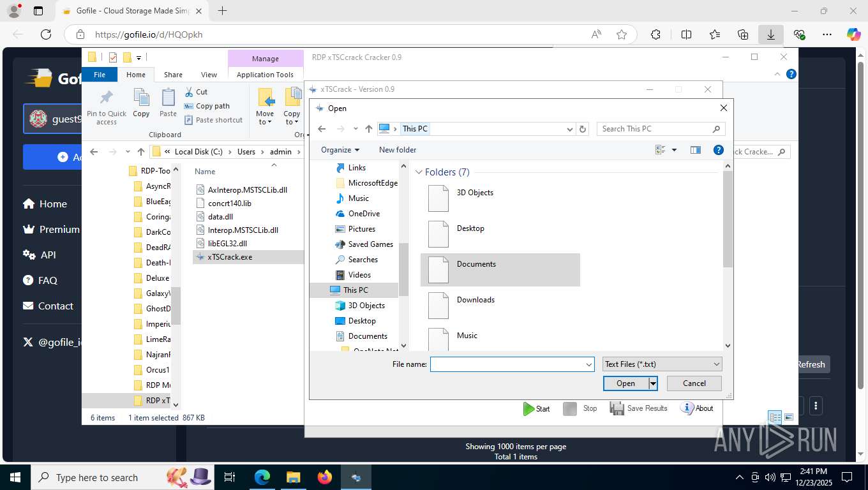
Task: Open the file type Text Files dropdown
Action: [x=662, y=364]
